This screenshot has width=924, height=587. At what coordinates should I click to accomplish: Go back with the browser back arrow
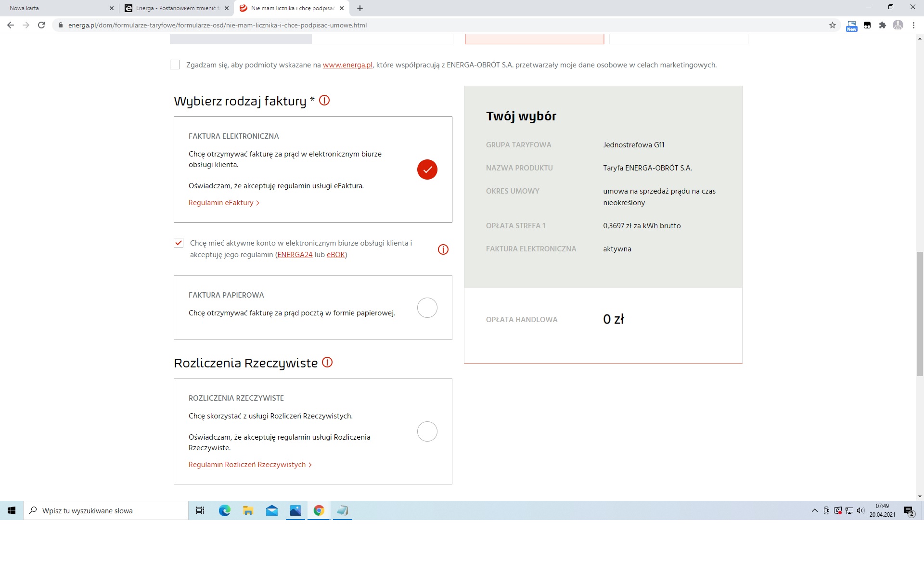[x=11, y=25]
